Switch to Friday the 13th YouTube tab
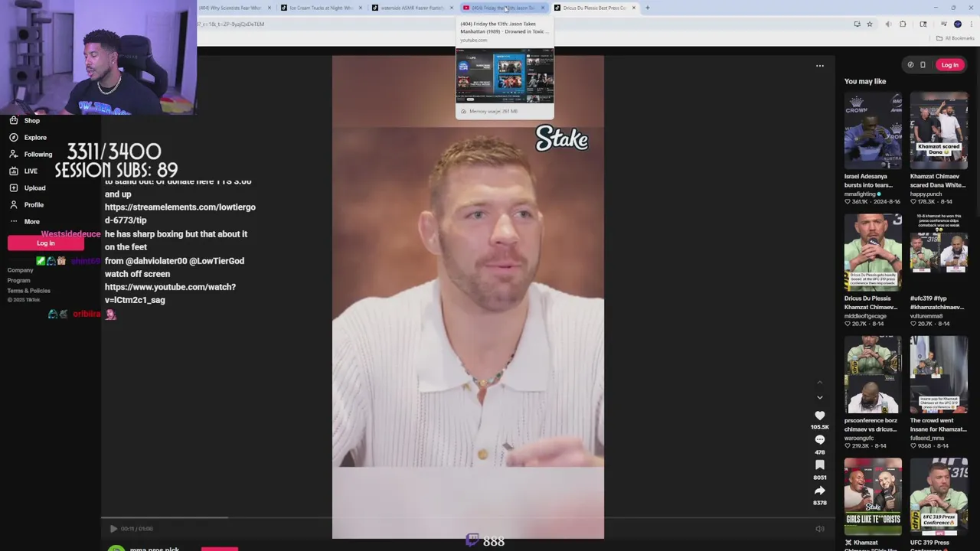The height and width of the screenshot is (551, 980). [x=503, y=8]
